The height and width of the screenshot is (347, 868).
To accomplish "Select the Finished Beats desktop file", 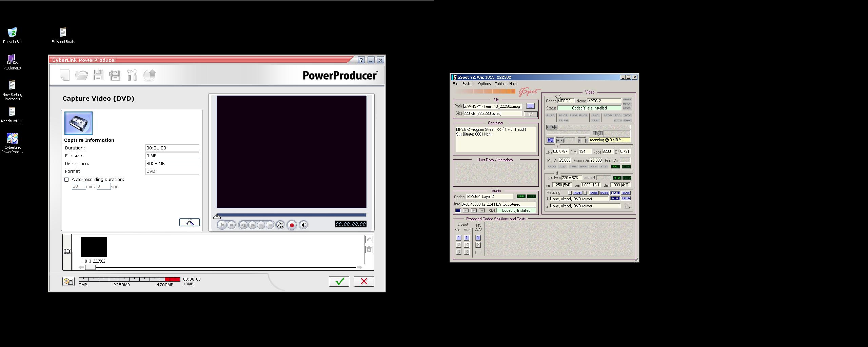I will 63,35.
